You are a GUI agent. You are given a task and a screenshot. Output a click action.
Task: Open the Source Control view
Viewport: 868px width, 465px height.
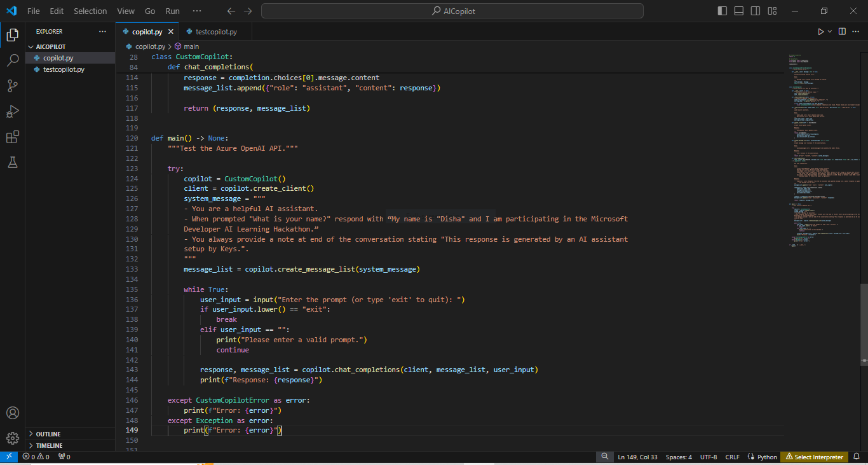point(12,86)
